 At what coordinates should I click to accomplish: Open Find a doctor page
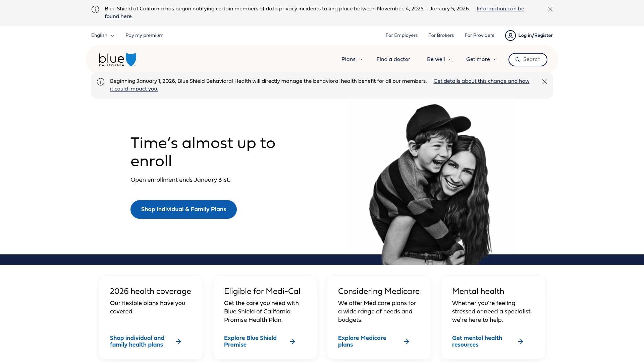click(x=393, y=59)
